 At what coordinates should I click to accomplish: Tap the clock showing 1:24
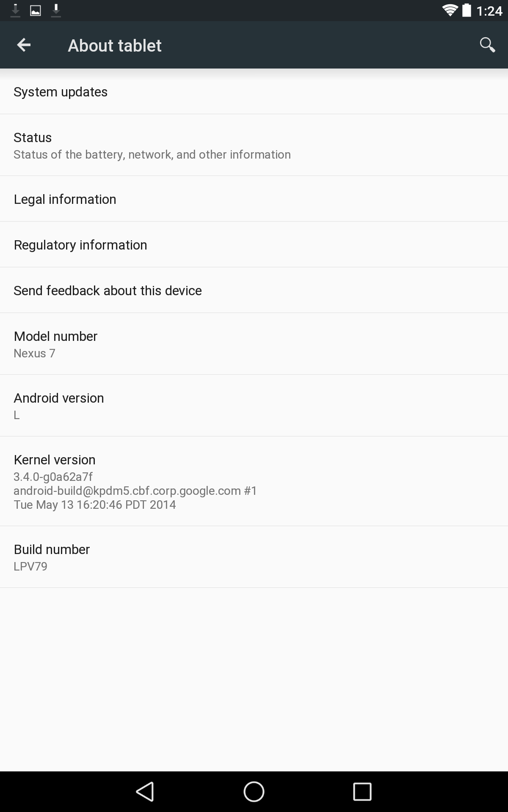pos(489,11)
